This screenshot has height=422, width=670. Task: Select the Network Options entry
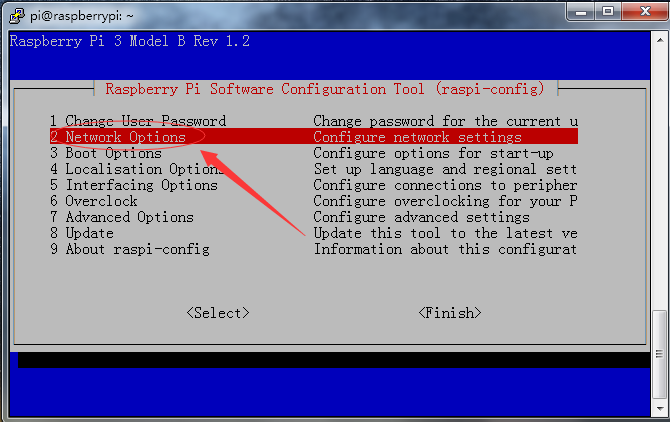(x=125, y=137)
